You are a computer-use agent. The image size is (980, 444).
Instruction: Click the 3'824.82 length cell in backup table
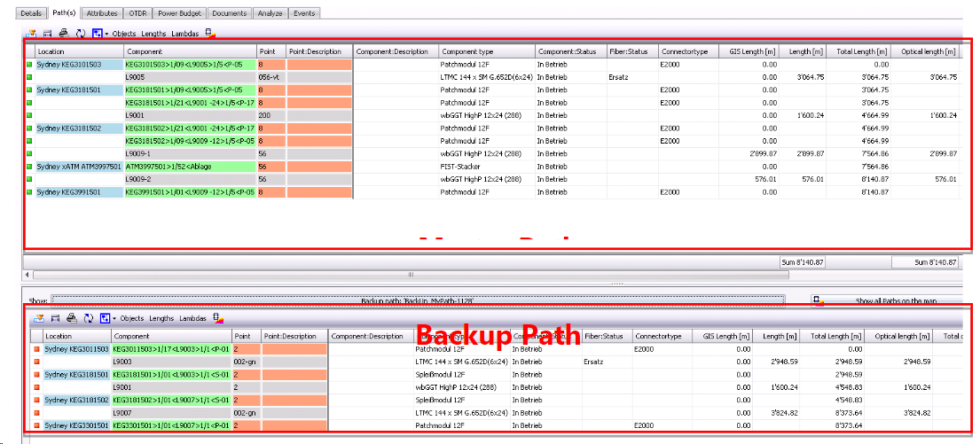pos(778,413)
